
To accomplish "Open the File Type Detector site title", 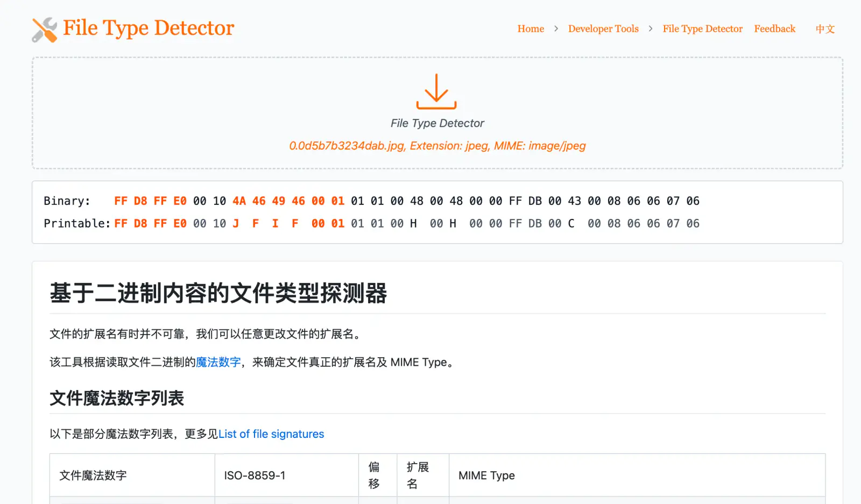I will [x=149, y=28].
